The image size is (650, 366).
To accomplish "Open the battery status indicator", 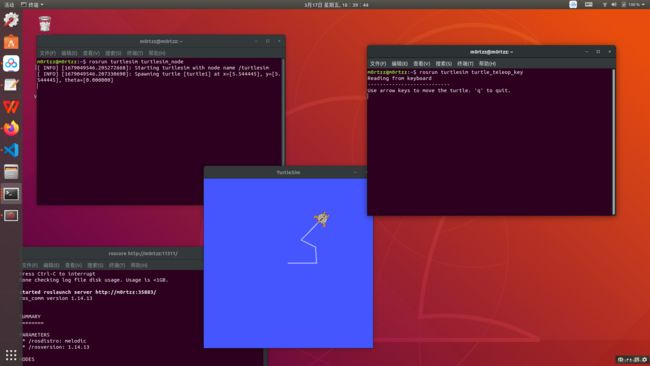I will click(631, 5).
